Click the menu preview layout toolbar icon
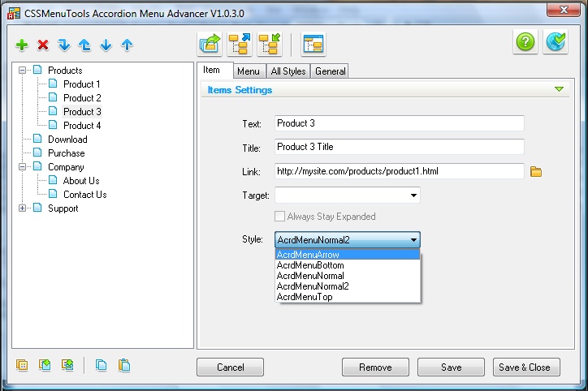This screenshot has height=391, width=588. 313,44
